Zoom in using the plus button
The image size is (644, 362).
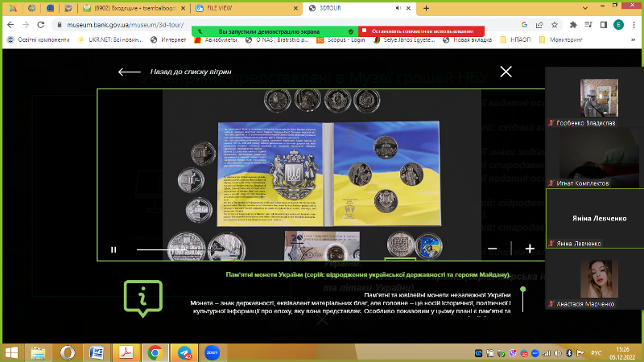(x=530, y=249)
